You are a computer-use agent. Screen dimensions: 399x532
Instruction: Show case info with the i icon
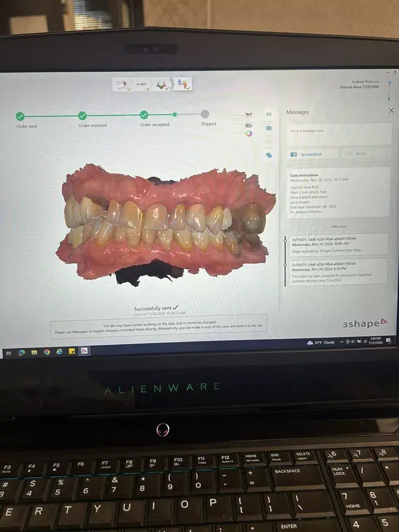click(x=390, y=98)
